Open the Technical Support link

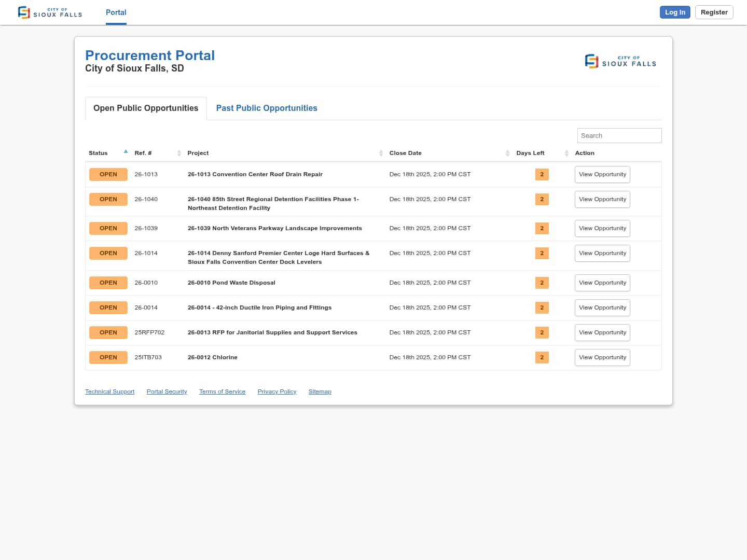[x=109, y=391]
